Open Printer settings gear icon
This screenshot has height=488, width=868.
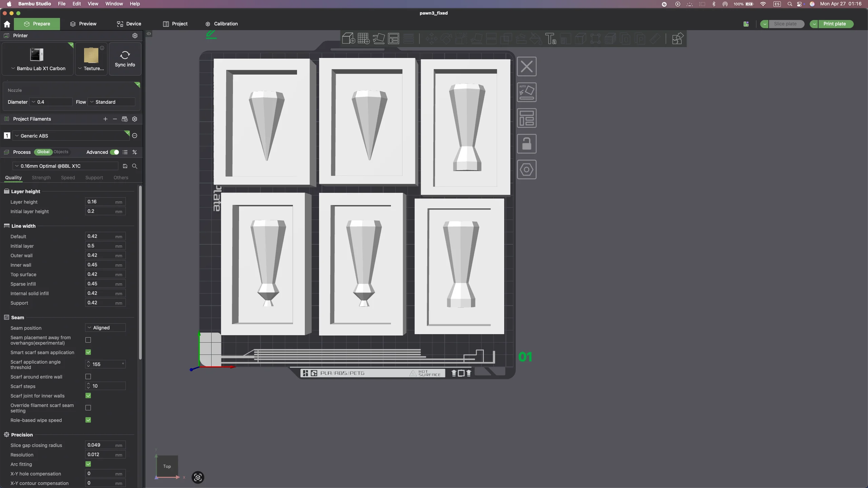pyautogui.click(x=135, y=36)
